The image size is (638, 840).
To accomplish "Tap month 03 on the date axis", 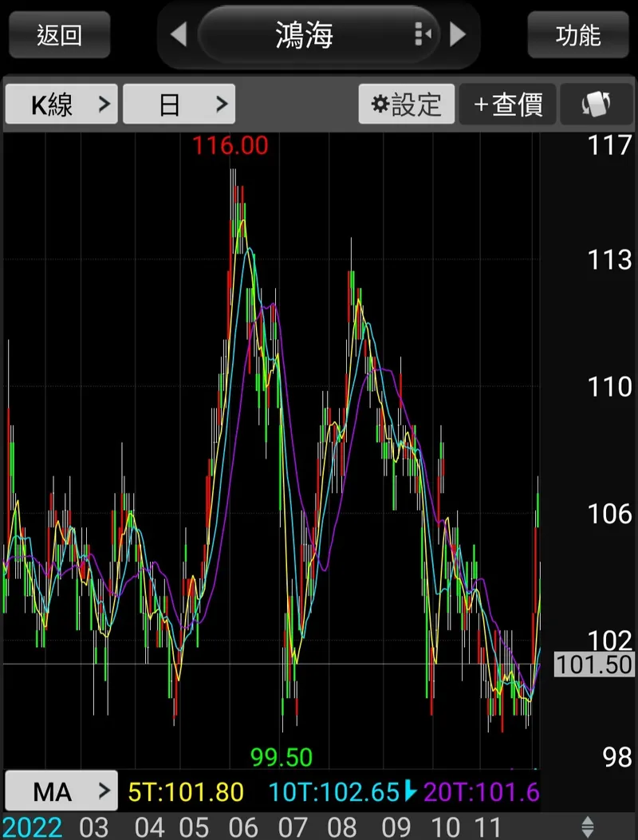I will click(x=94, y=827).
